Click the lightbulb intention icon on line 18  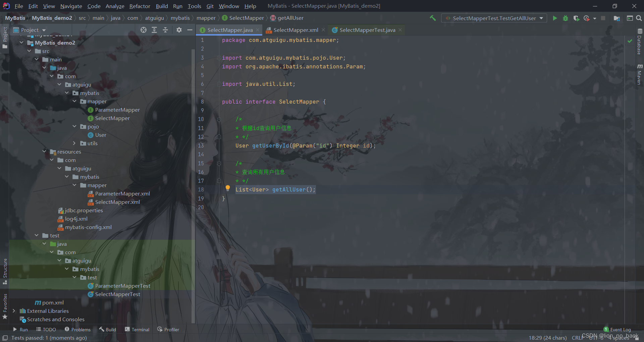pyautogui.click(x=228, y=188)
